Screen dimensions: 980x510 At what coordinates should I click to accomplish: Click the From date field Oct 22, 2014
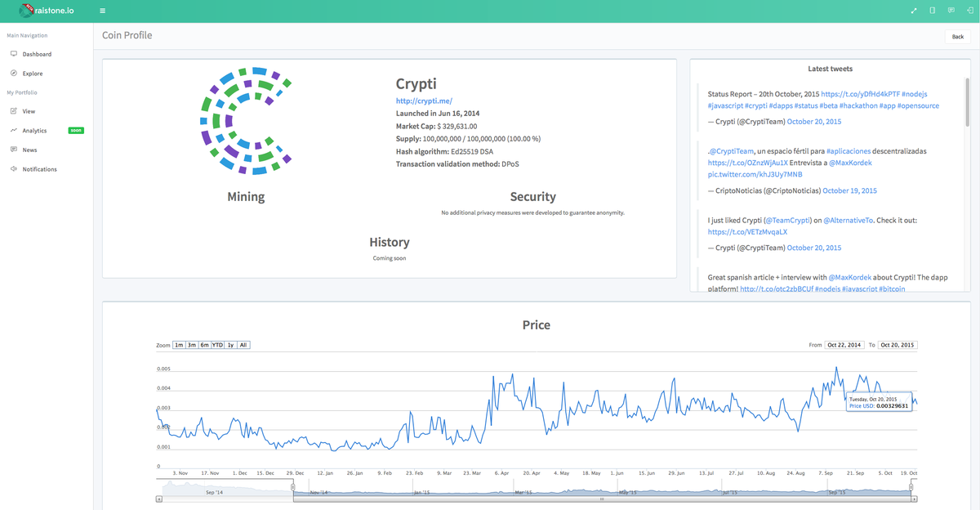844,345
